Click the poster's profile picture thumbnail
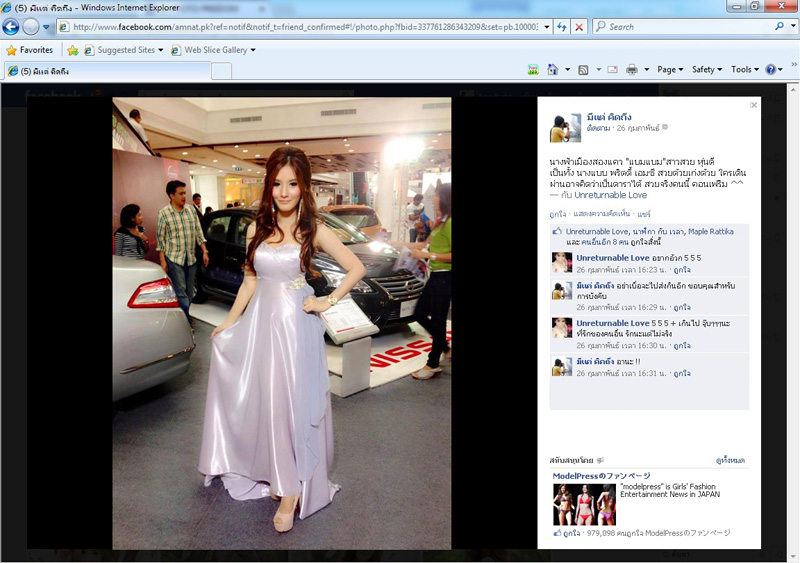 (565, 127)
